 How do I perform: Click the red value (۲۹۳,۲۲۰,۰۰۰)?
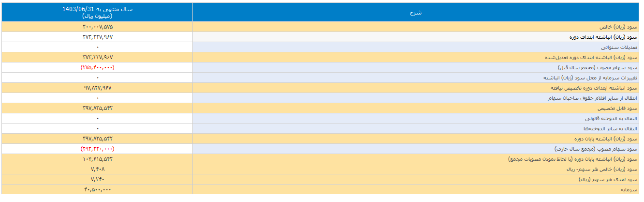coord(97,149)
